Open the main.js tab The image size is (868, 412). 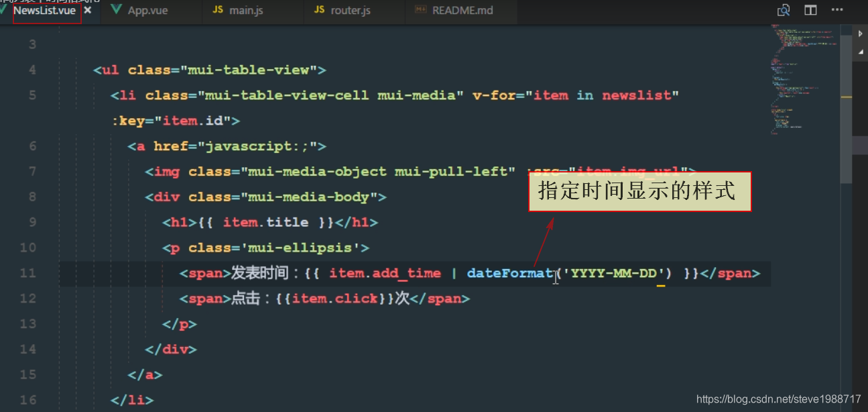[246, 11]
